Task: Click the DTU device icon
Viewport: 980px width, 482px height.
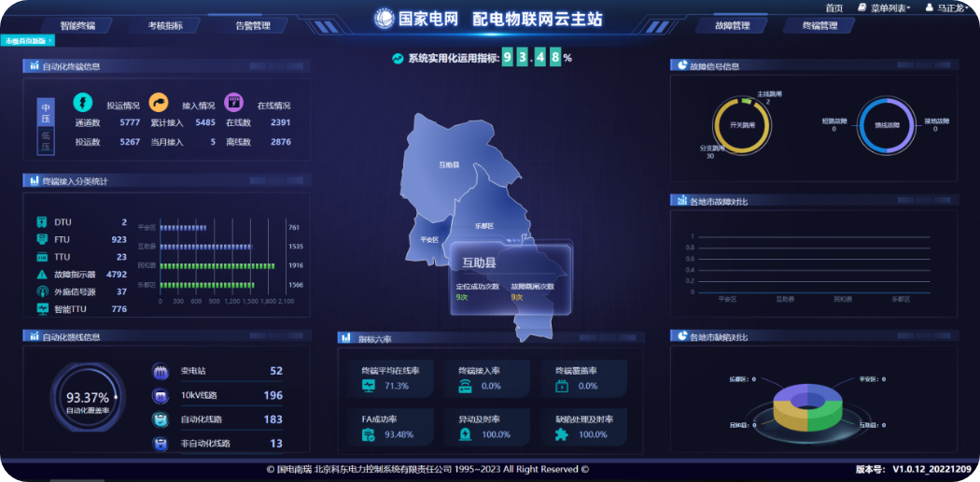Action: pos(42,222)
